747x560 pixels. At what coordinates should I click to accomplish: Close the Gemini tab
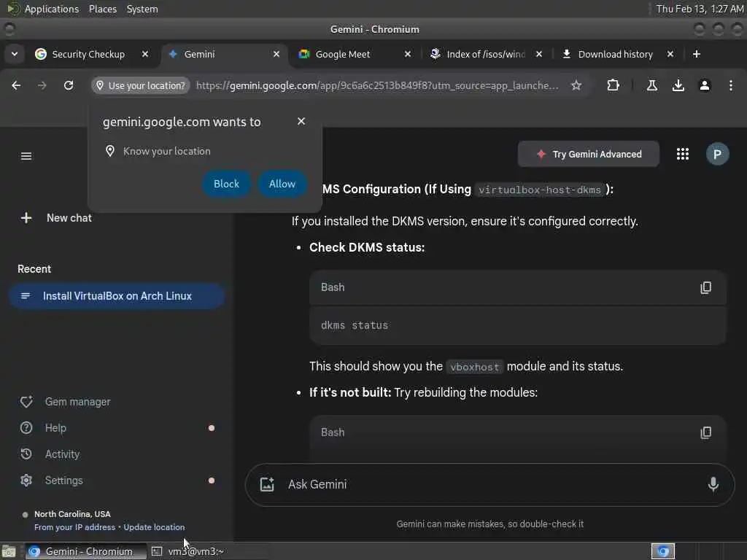tap(276, 54)
